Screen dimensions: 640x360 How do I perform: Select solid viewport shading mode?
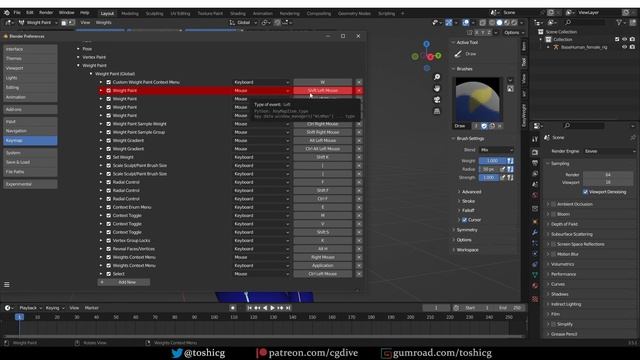tap(499, 22)
